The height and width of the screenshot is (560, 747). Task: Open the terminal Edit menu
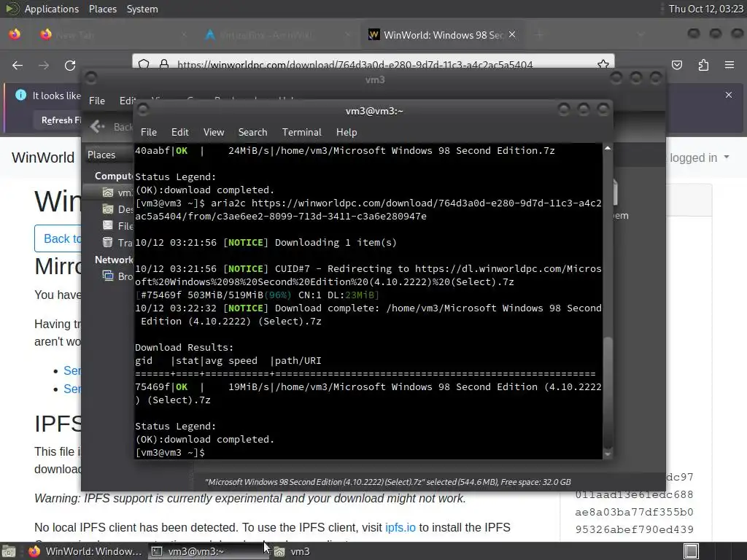[x=179, y=133]
